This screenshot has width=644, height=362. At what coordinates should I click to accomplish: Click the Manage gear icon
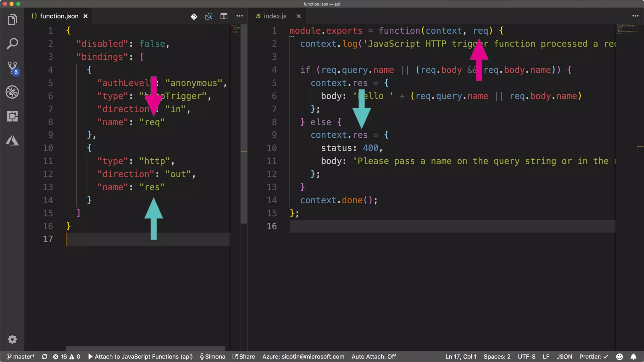pyautogui.click(x=12, y=339)
